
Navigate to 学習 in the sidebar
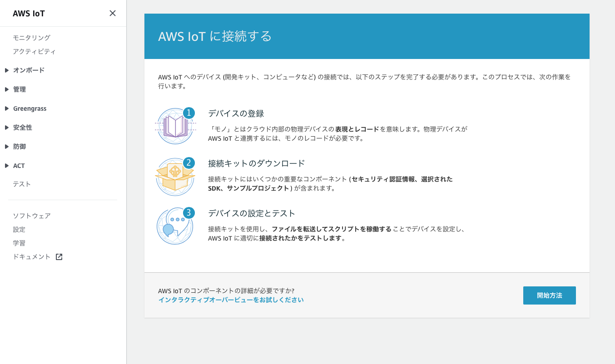[19, 243]
